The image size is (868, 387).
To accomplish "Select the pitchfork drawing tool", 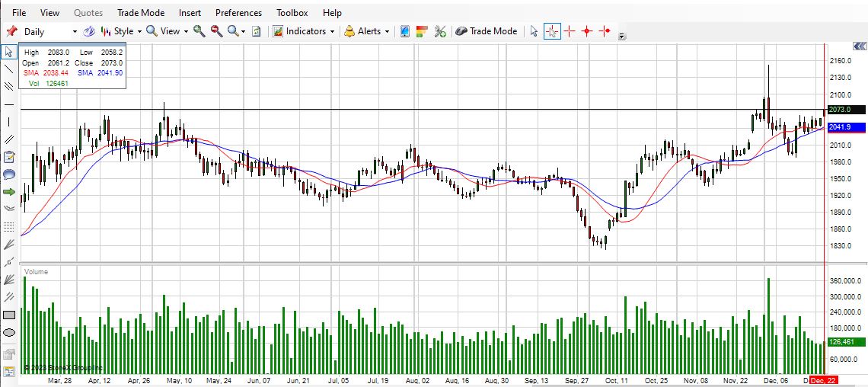I will click(9, 297).
